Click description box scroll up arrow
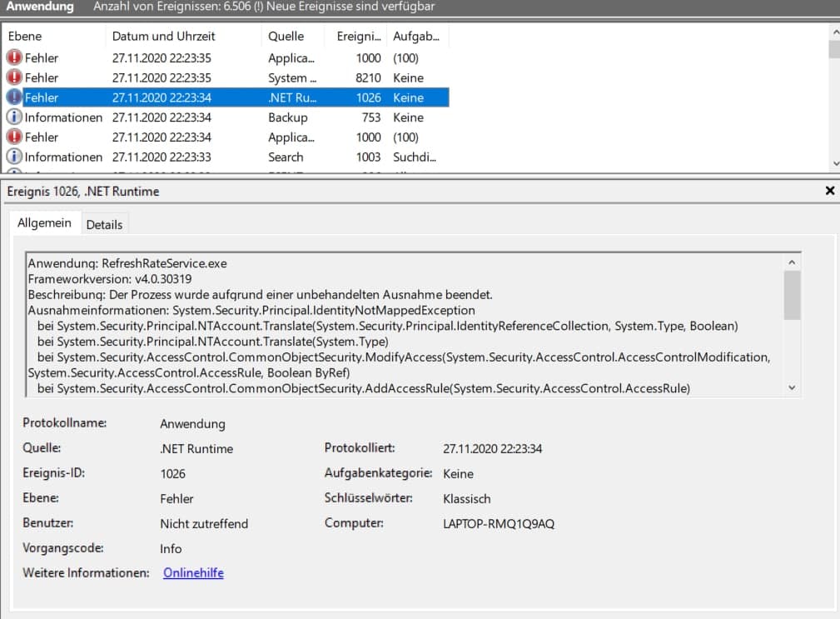The width and height of the screenshot is (840, 619). tap(792, 262)
